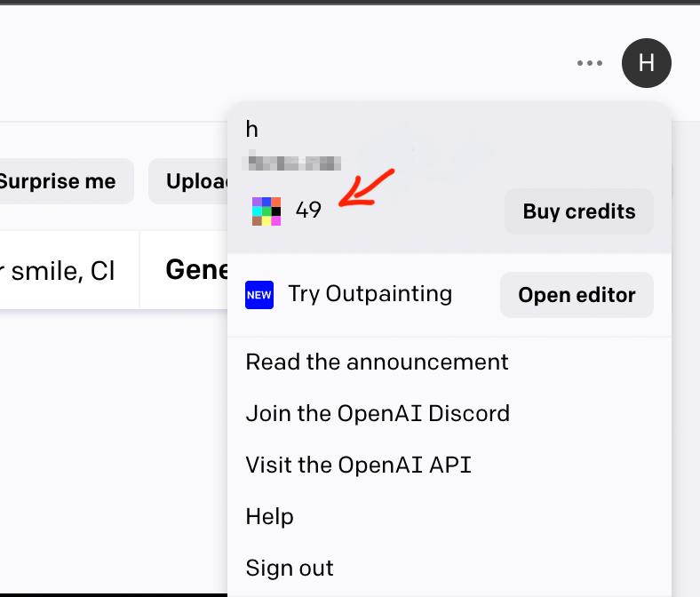Image resolution: width=700 pixels, height=597 pixels.
Task: Click the blue NEW badge icon
Action: click(259, 295)
